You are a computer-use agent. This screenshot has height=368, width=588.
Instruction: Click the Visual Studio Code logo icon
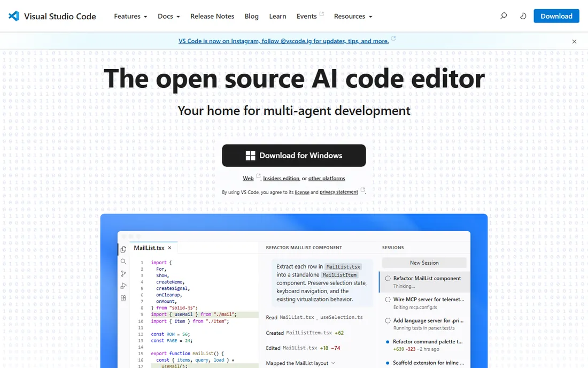click(x=14, y=16)
